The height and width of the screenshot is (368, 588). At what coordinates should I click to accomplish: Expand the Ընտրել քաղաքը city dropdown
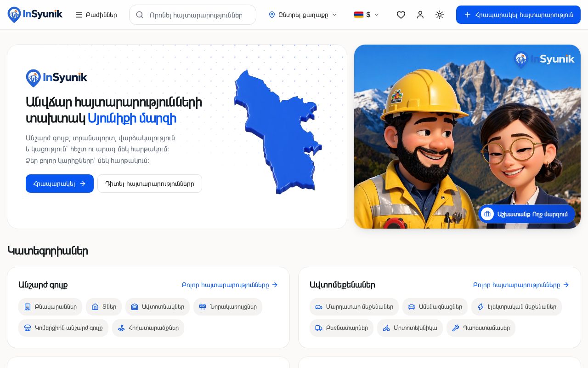point(303,15)
